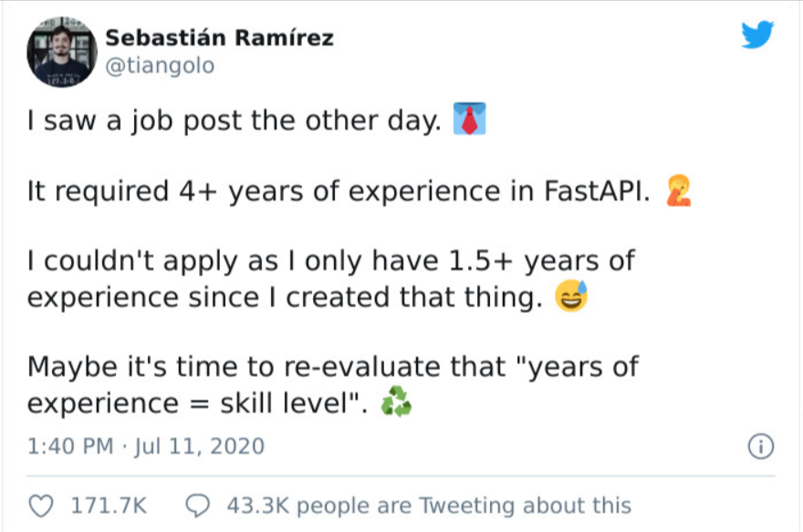
Task: Like the tweet with the heart icon
Action: [x=41, y=505]
